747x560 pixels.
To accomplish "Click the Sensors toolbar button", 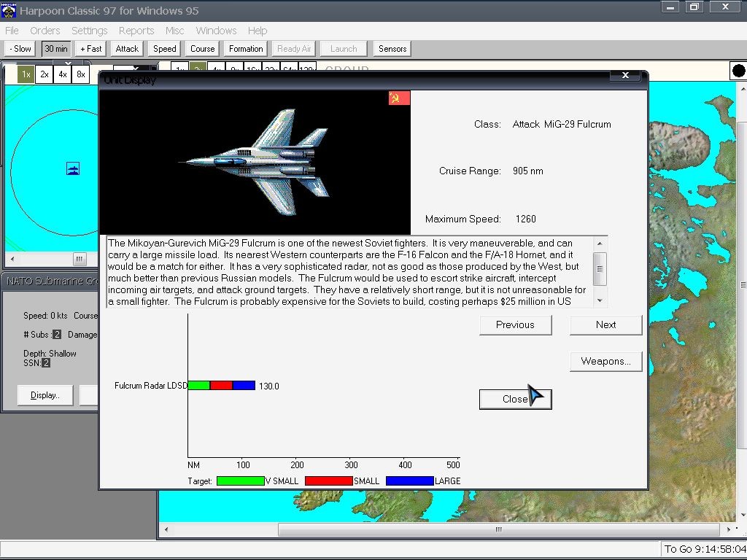I will (392, 49).
